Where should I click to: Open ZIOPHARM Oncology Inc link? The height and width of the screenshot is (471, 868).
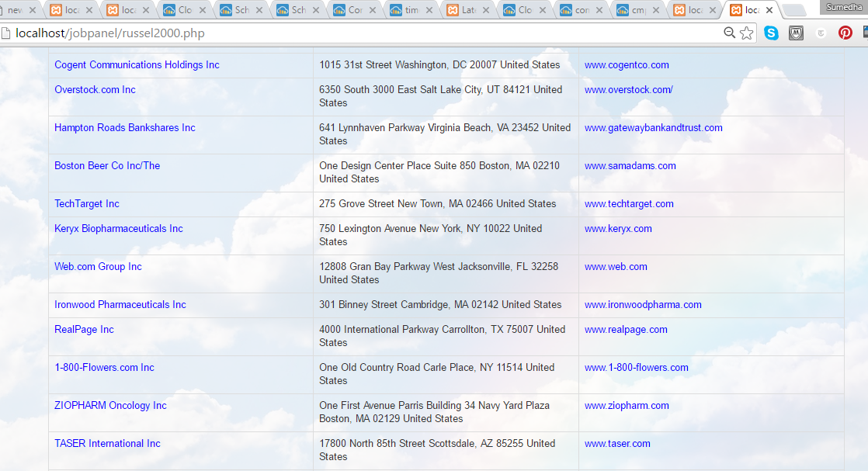coord(110,406)
